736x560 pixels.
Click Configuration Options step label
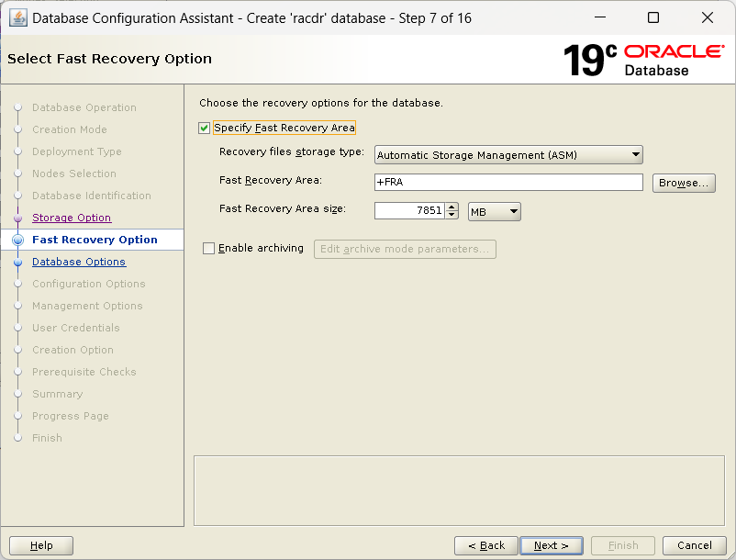point(89,284)
